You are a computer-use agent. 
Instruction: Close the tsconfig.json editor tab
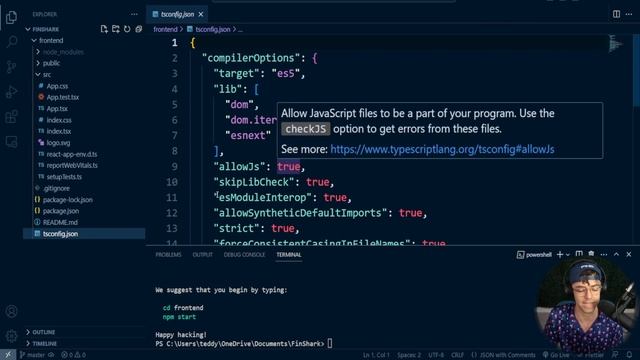pyautogui.click(x=201, y=14)
